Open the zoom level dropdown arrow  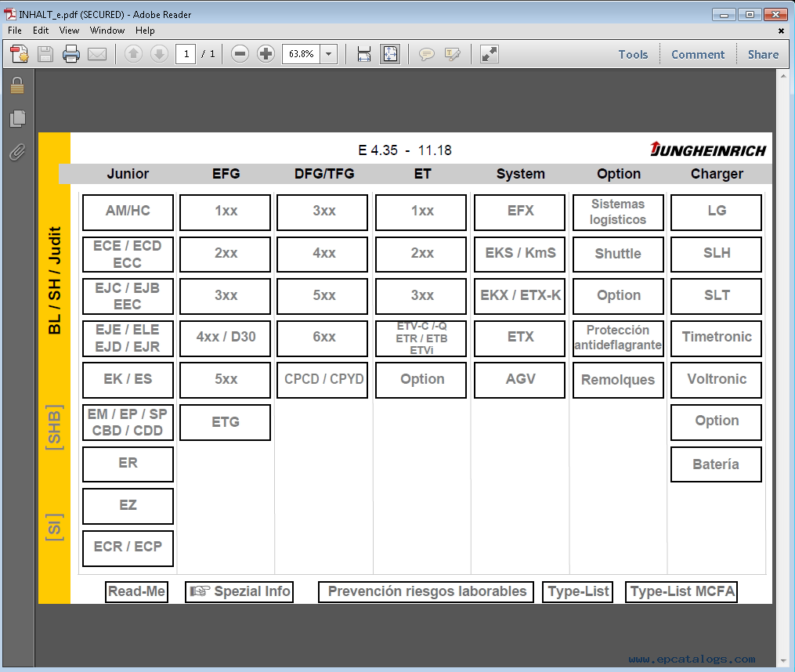coord(328,54)
